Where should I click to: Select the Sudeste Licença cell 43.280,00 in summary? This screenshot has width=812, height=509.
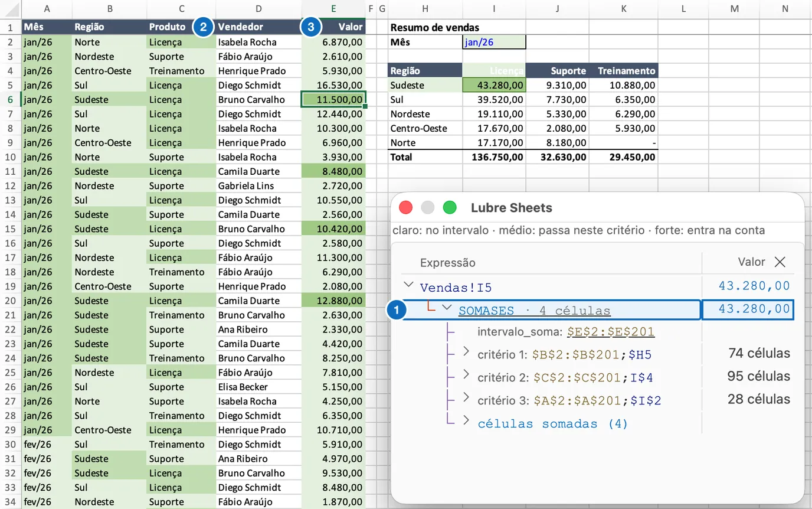(494, 85)
